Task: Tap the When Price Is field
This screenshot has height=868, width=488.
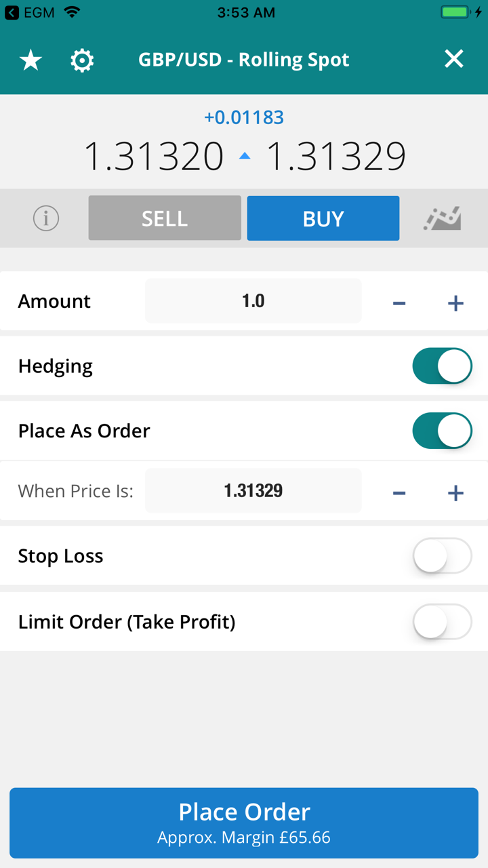Action: (x=253, y=491)
